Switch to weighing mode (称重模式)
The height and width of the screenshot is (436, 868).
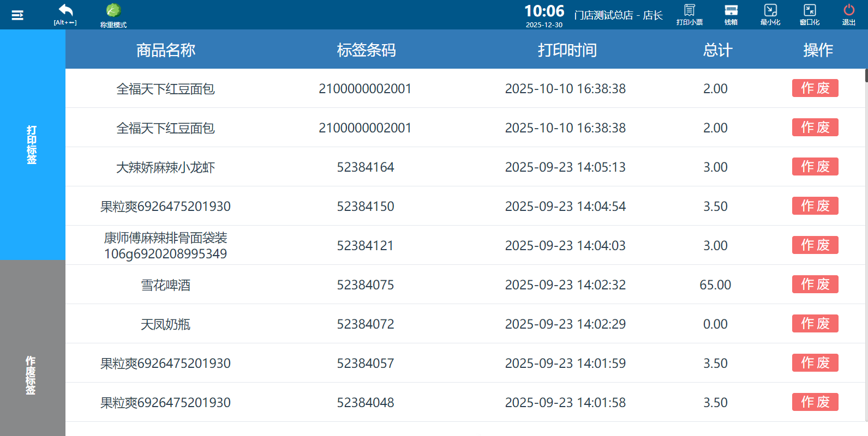coord(113,15)
